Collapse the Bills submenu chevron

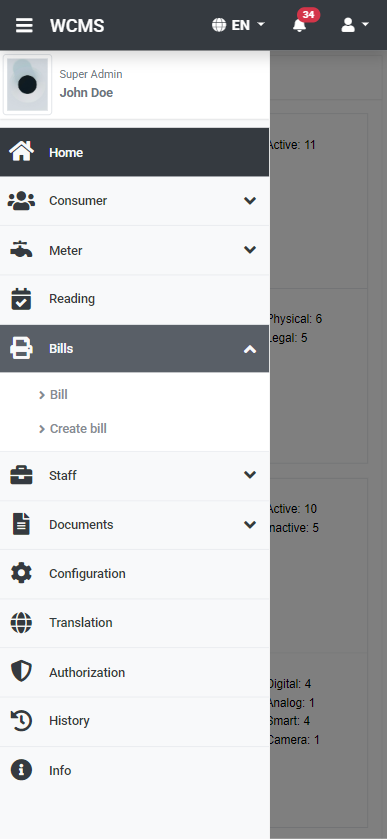tap(250, 349)
